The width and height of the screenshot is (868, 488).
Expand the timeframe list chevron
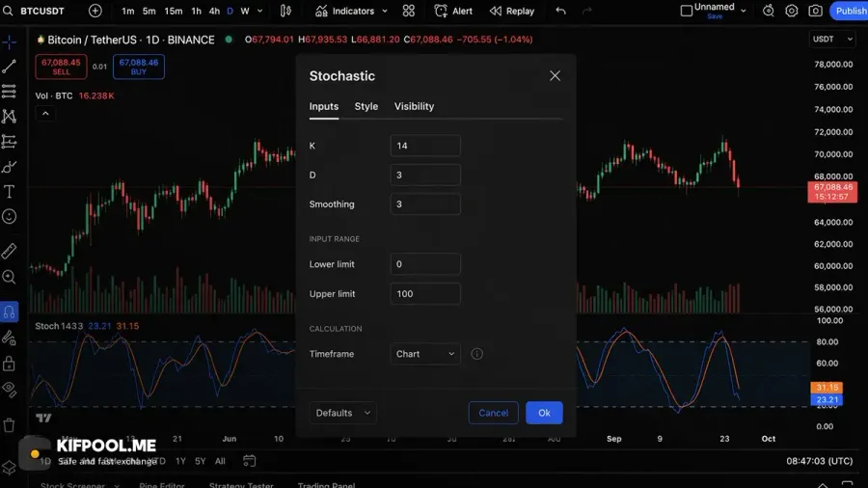(260, 11)
